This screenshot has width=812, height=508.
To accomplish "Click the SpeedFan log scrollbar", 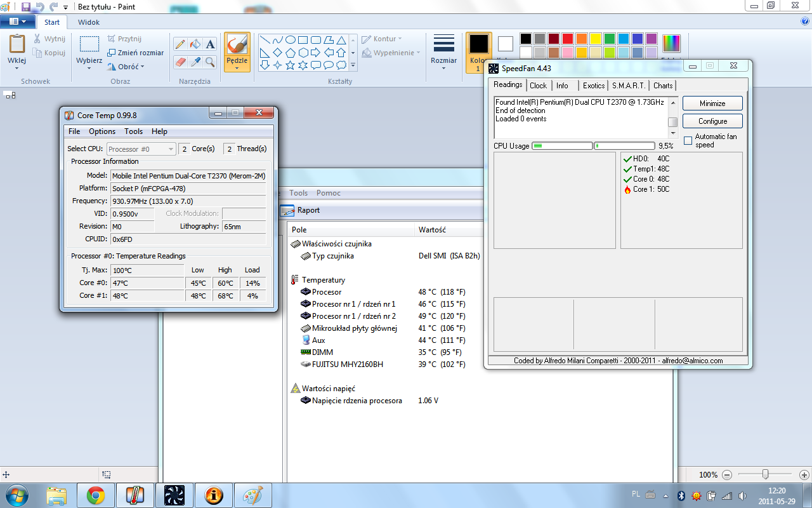I will coord(673,117).
